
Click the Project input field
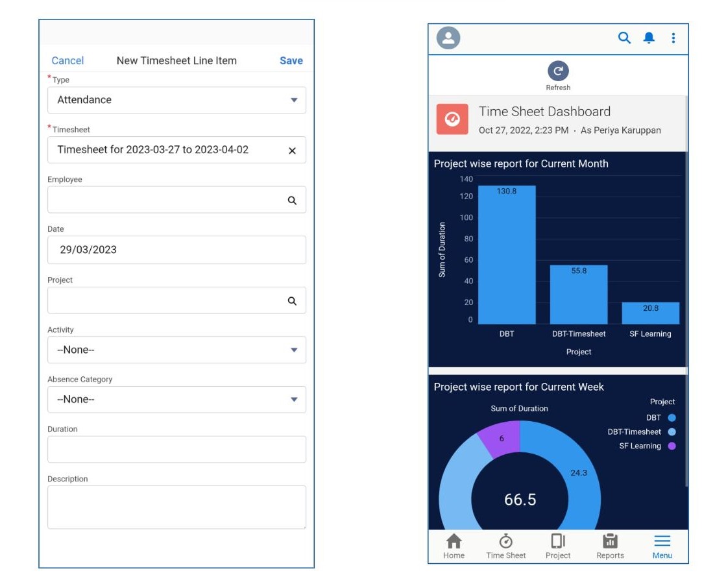coord(176,300)
